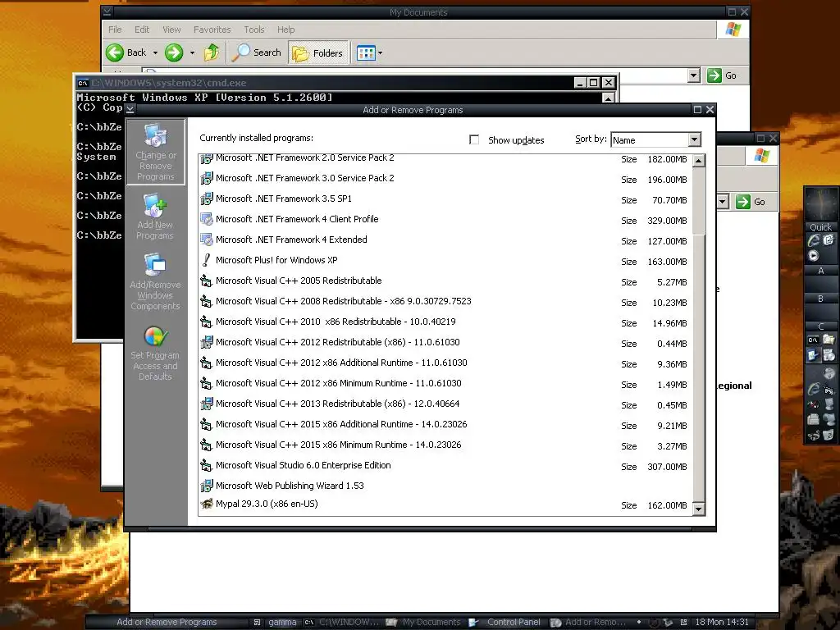Open Add/Remove Windows Components
This screenshot has width=840, height=630.
click(x=155, y=281)
